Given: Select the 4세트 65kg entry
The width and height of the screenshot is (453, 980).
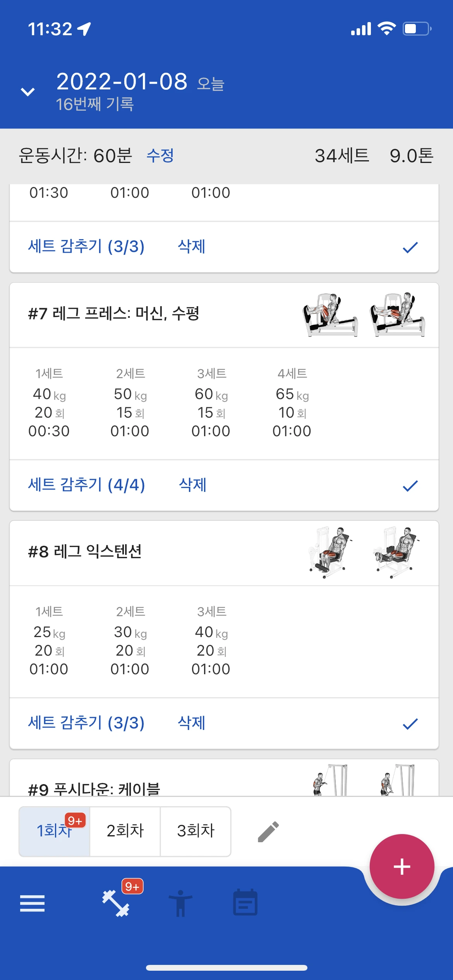Looking at the screenshot, I should pyautogui.click(x=292, y=403).
